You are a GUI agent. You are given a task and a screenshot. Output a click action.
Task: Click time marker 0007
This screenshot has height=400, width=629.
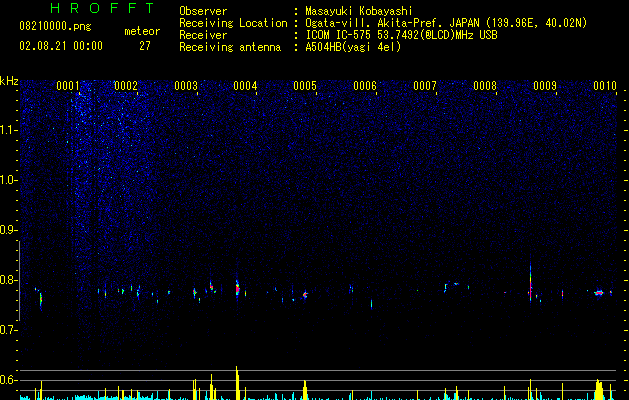[x=425, y=86]
